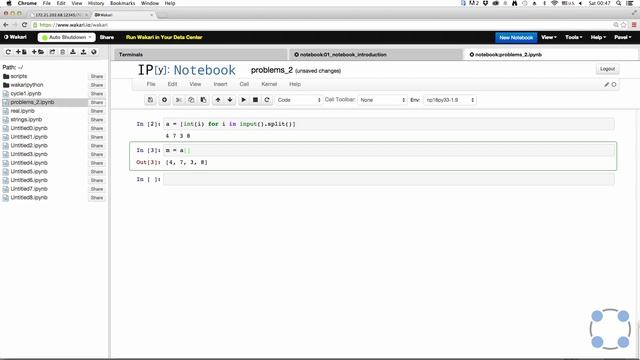
Task: Click the pencil edit icon near Logout
Action: point(607,84)
